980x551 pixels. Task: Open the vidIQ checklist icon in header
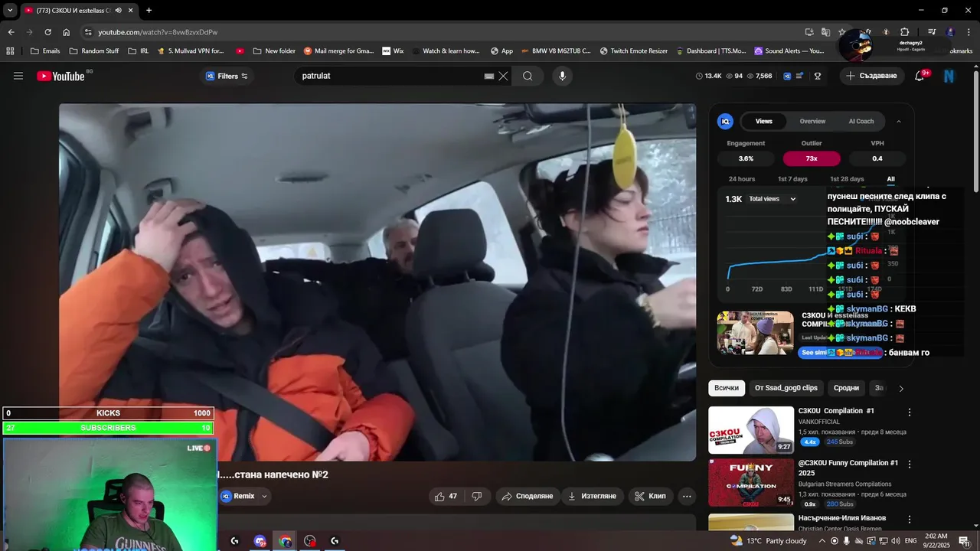pos(800,76)
